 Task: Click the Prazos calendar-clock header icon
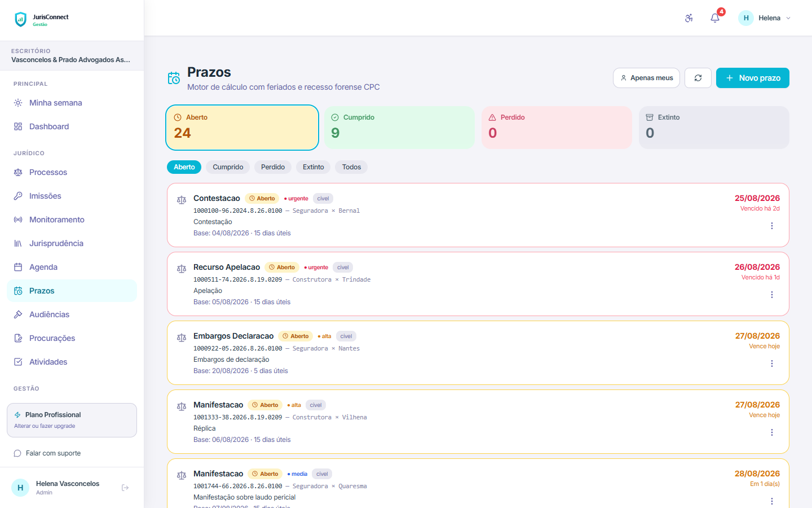pyautogui.click(x=174, y=78)
